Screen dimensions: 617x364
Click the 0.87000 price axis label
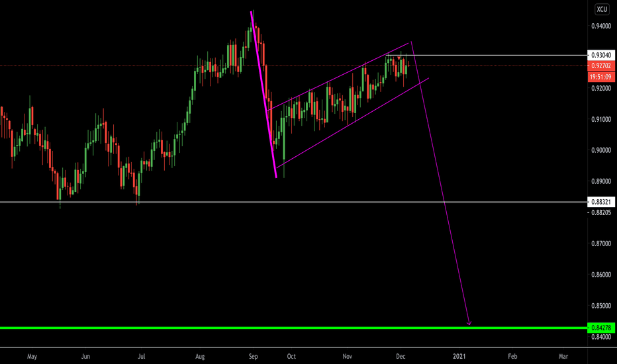pyautogui.click(x=601, y=244)
